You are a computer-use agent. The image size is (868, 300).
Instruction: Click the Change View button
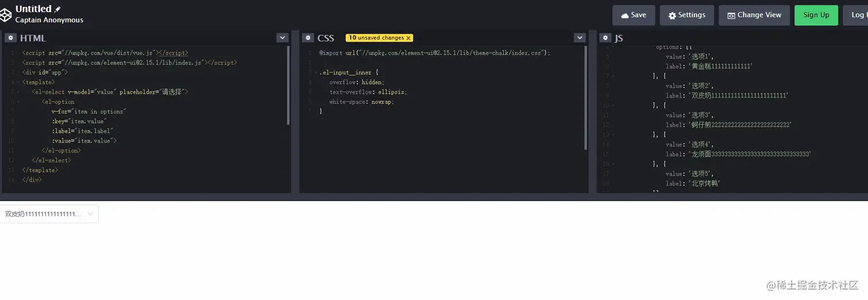click(754, 16)
